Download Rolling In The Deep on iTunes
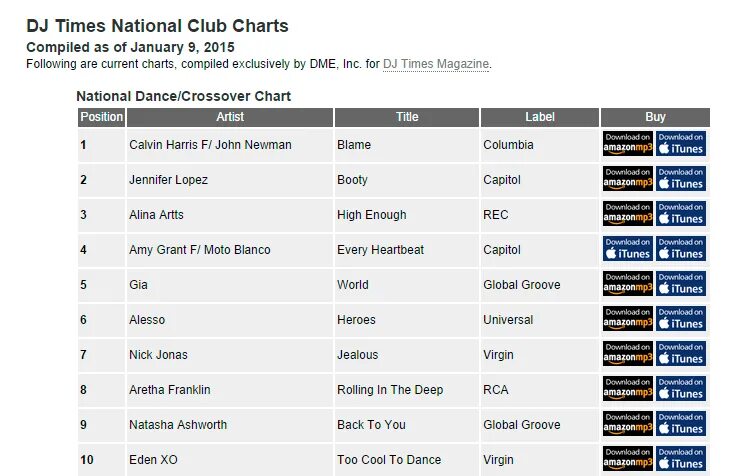Screen dimensions: 746x476 coord(681,388)
